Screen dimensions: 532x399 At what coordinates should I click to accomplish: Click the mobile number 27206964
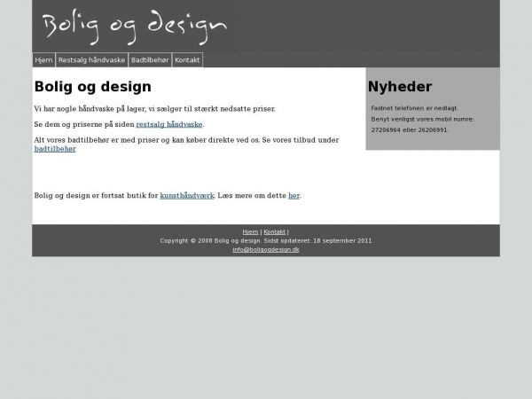[386, 129]
